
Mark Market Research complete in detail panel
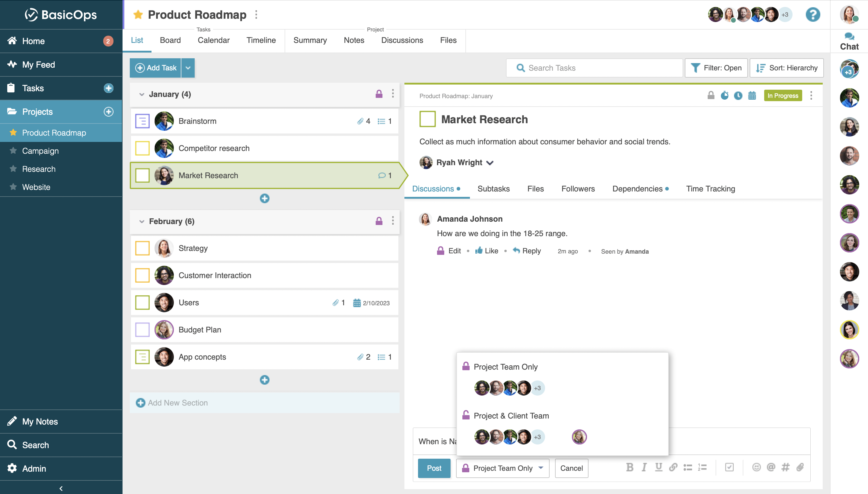(x=427, y=119)
